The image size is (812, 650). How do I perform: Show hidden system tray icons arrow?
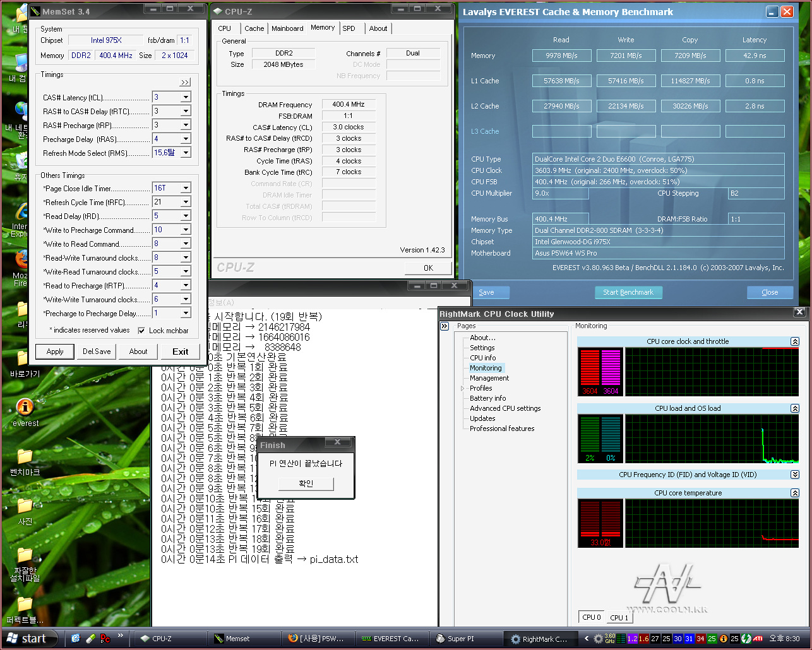[x=587, y=638]
